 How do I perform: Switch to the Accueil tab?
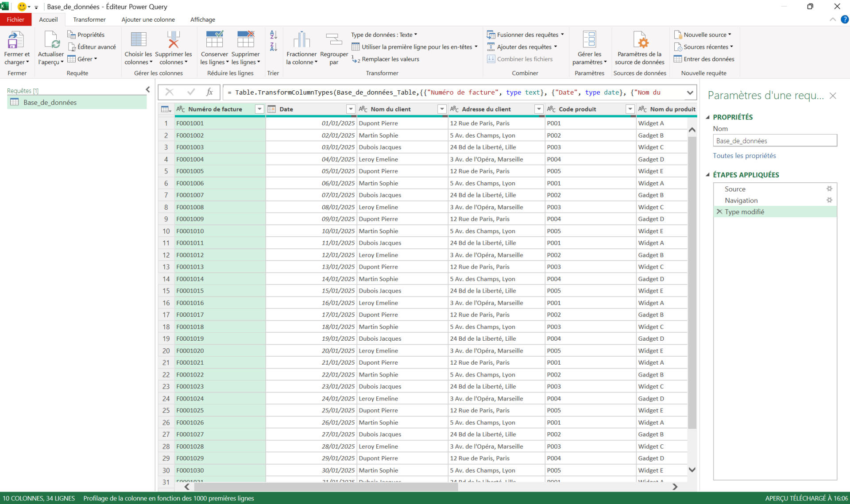coord(48,19)
